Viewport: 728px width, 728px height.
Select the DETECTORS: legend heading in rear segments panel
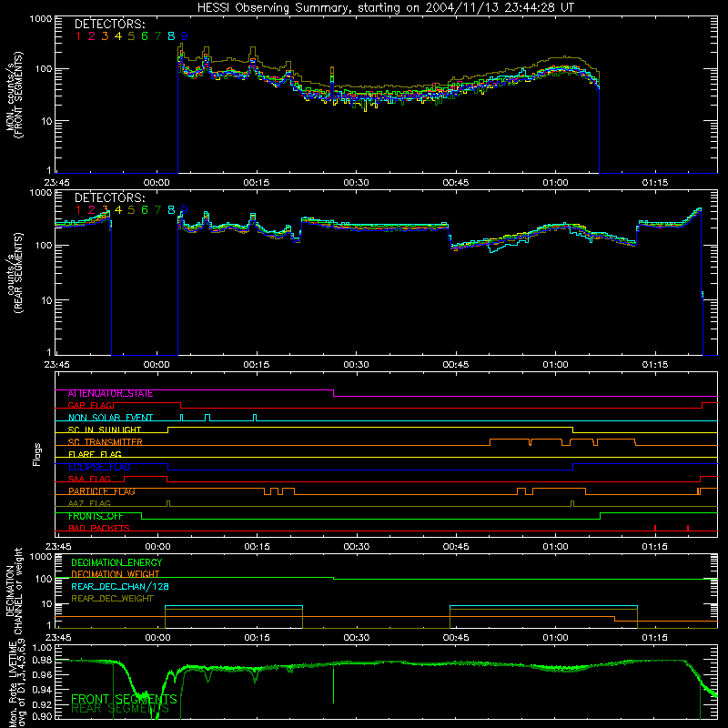pos(109,197)
